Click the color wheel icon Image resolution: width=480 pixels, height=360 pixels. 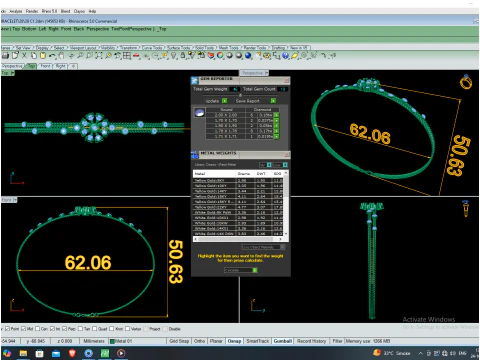220,56
